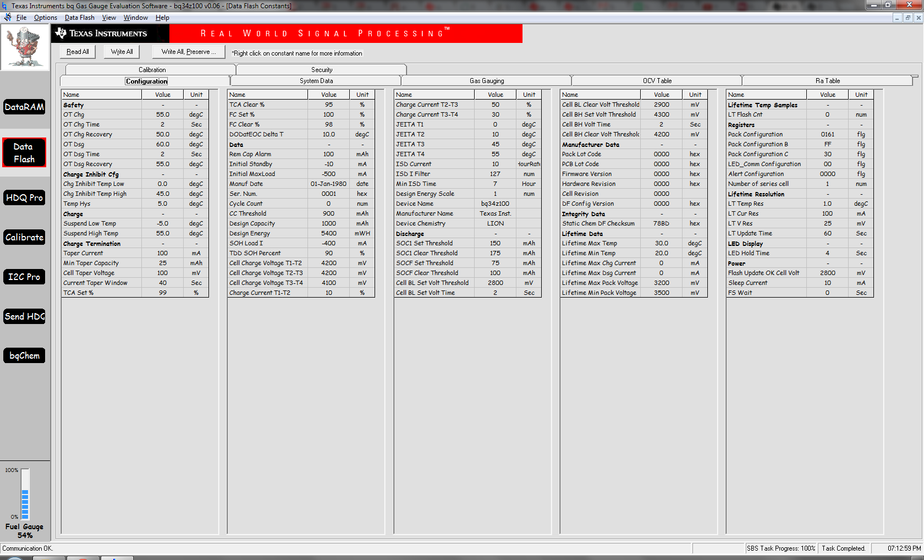Switch to the Security tab
The height and width of the screenshot is (560, 924).
(x=322, y=70)
